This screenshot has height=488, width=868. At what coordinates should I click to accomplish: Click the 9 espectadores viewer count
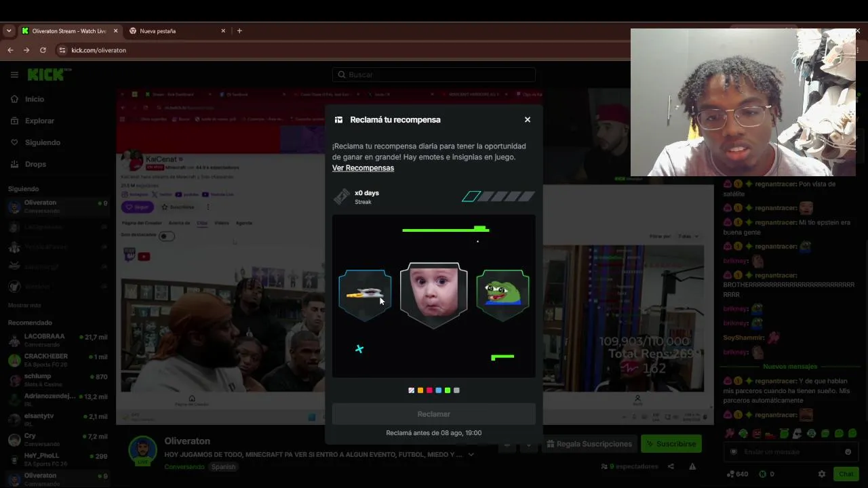coord(630,466)
